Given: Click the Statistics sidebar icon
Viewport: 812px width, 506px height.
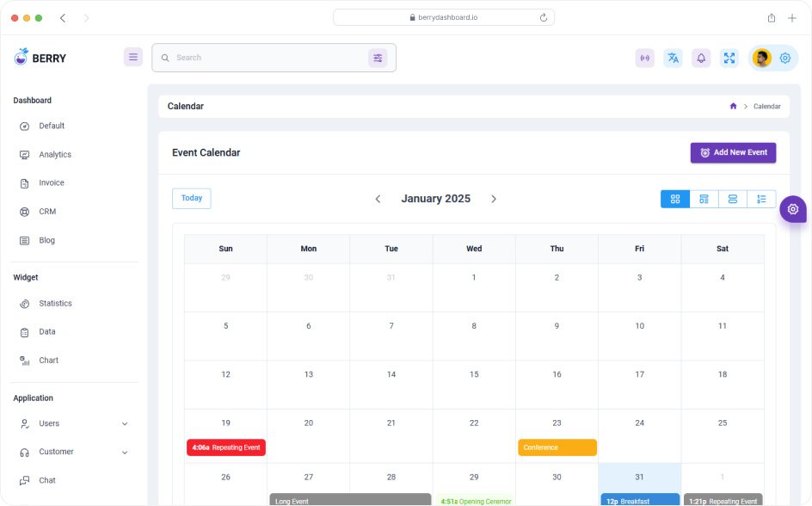Looking at the screenshot, I should click(26, 303).
